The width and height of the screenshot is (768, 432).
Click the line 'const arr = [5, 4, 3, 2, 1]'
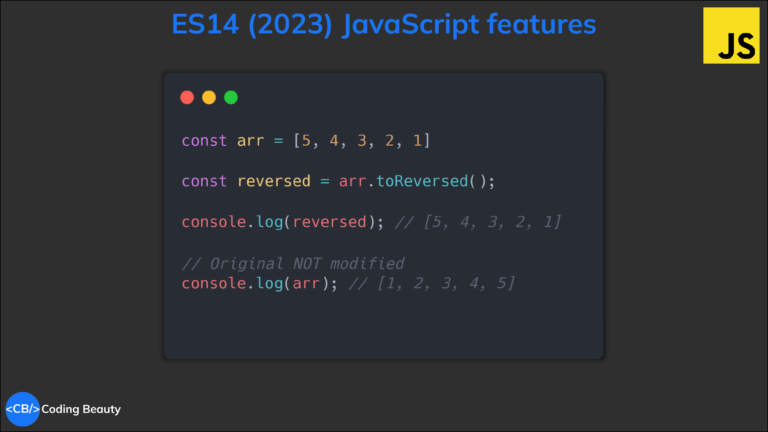[306, 141]
